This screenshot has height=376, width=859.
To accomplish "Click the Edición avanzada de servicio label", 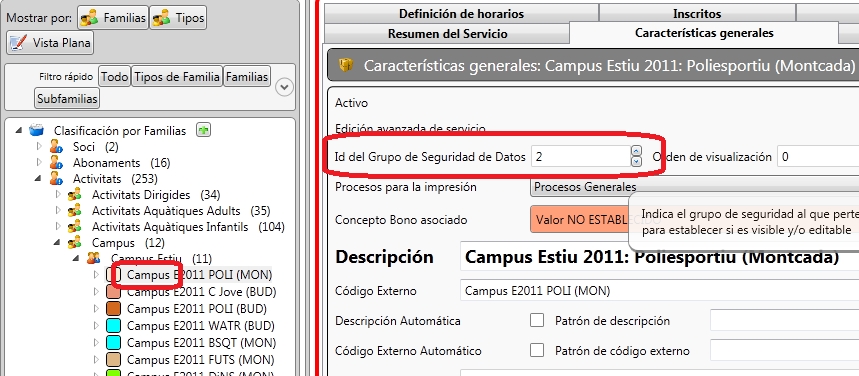I will pos(410,129).
